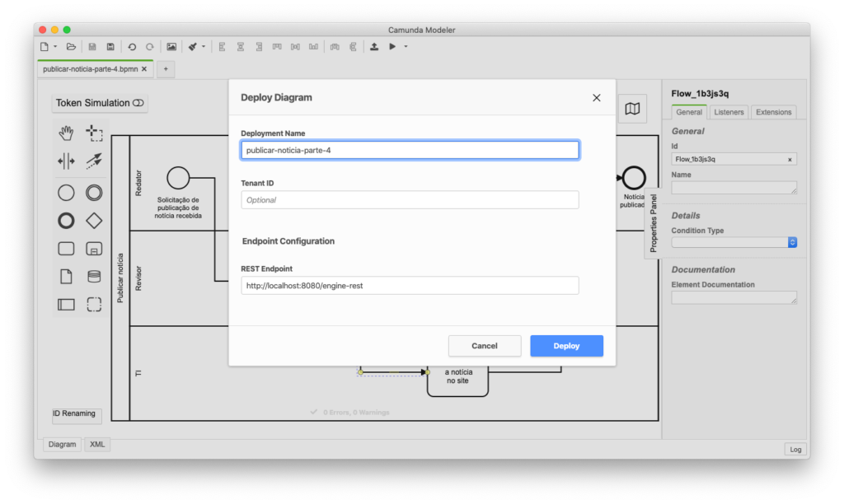Viewport: 844px width, 504px height.
Task: Create a data store reference
Action: click(94, 277)
